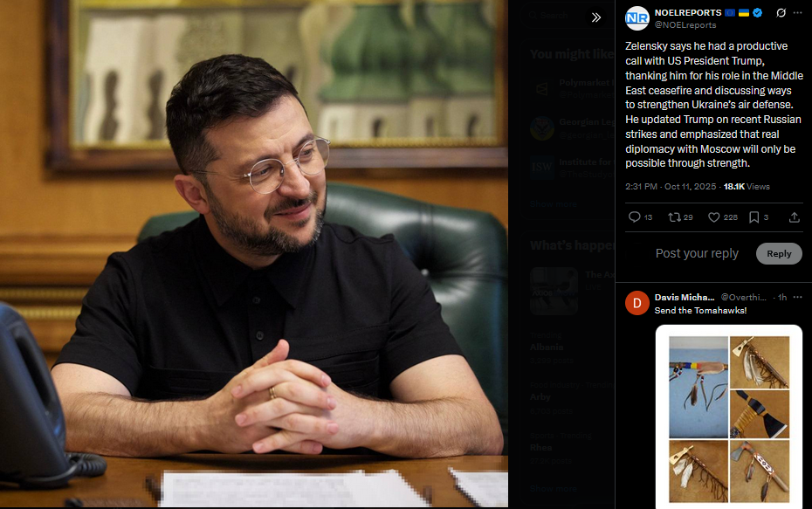Image resolution: width=812 pixels, height=509 pixels.
Task: Click the Grok icon beside the post header
Action: [781, 13]
